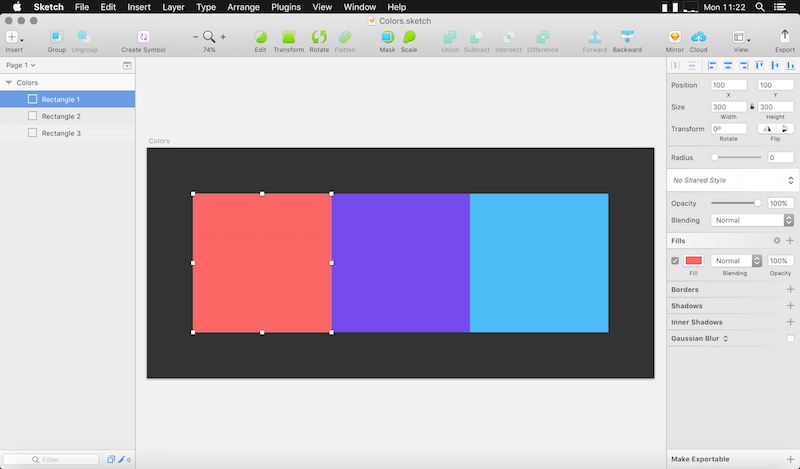
Task: Select the Edit tool icon
Action: pyautogui.click(x=260, y=37)
